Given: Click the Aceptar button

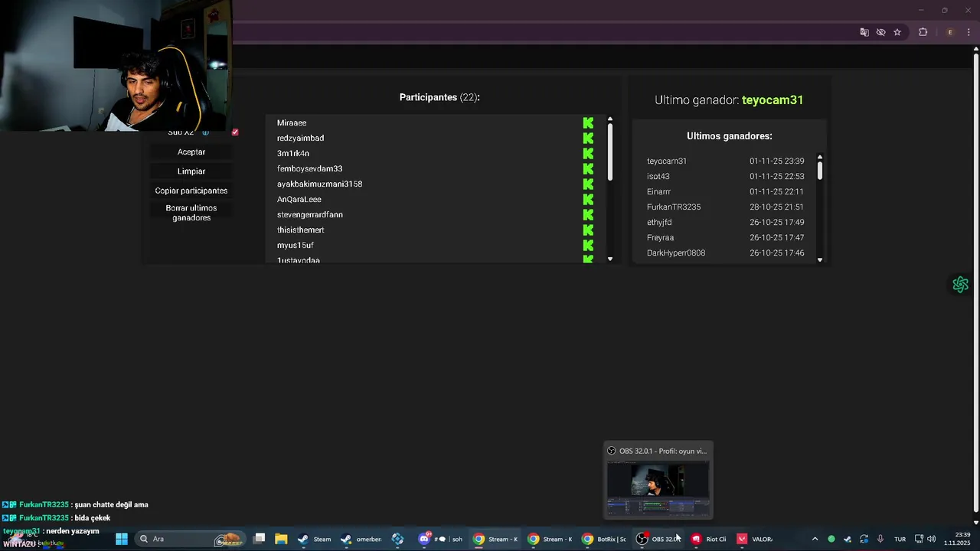Looking at the screenshot, I should tap(191, 152).
